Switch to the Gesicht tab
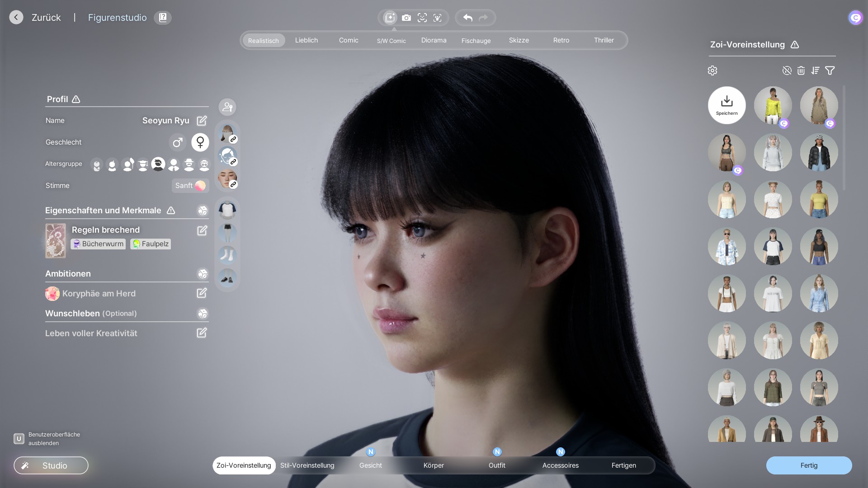This screenshot has width=868, height=488. [371, 465]
